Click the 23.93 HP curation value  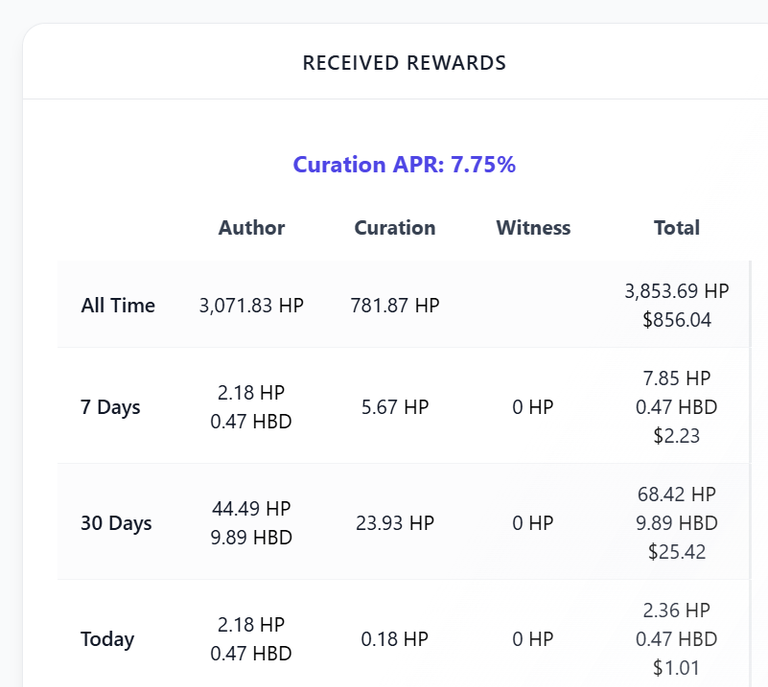pos(395,524)
